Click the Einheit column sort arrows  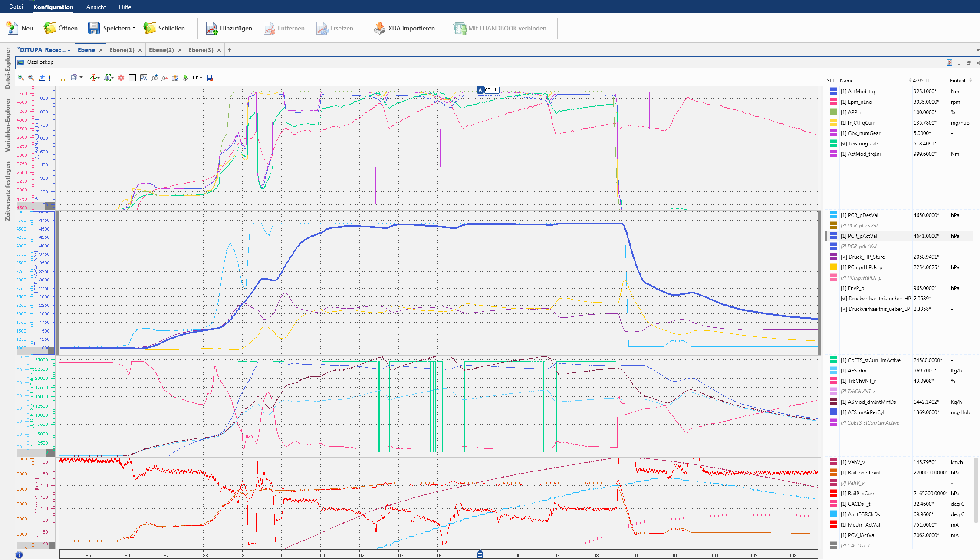point(970,80)
